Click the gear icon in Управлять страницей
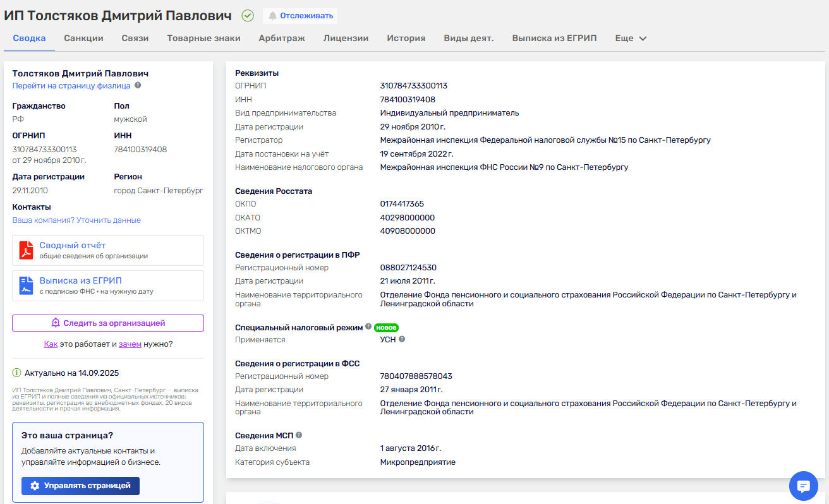 pyautogui.click(x=35, y=486)
